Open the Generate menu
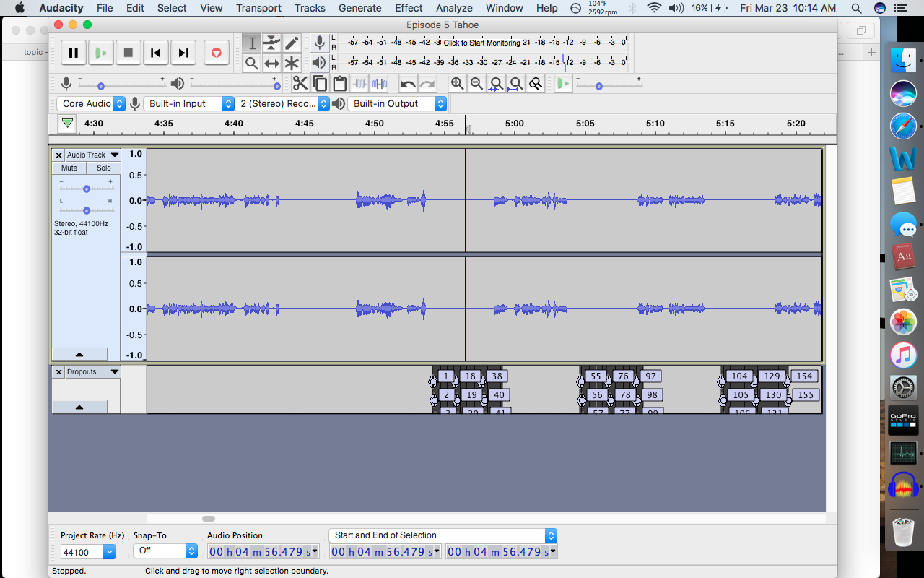This screenshot has width=924, height=578. (x=359, y=8)
